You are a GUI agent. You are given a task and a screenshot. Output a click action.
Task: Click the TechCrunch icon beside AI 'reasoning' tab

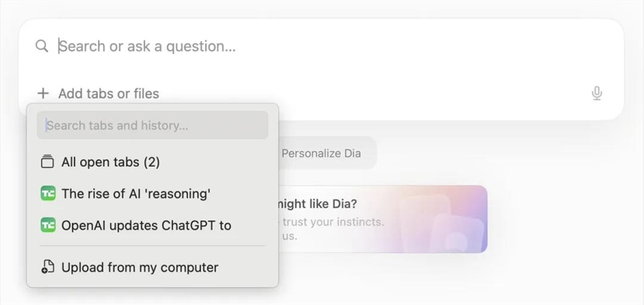pos(48,194)
